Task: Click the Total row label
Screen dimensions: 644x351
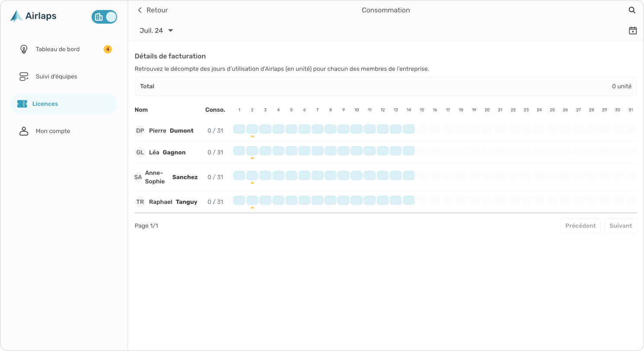Action: (x=147, y=87)
